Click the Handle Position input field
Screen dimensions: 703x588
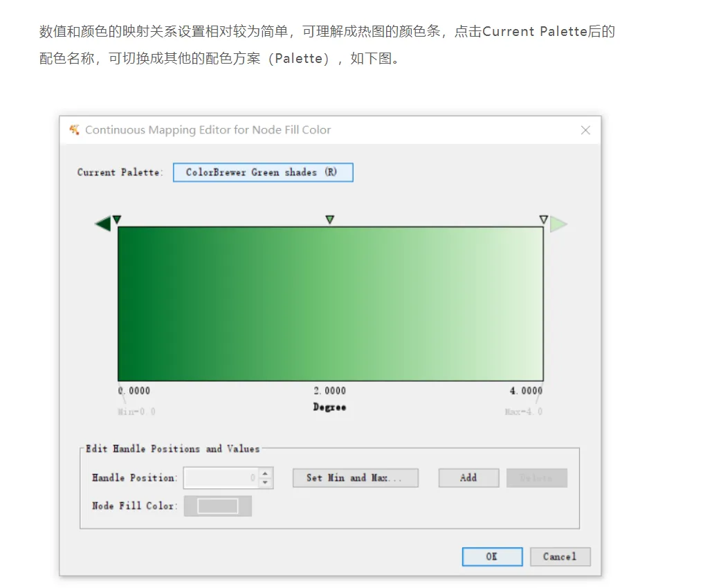click(221, 478)
